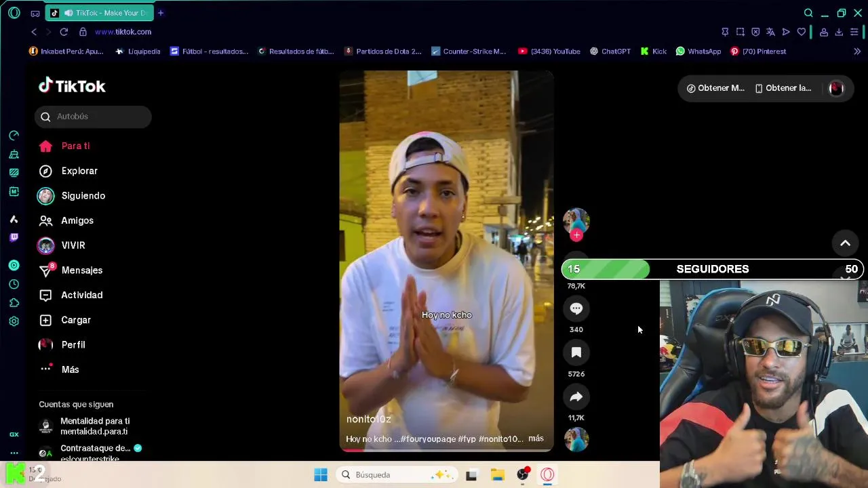This screenshot has width=868, height=488.
Task: Share the video with arrow icon
Action: coord(576,396)
